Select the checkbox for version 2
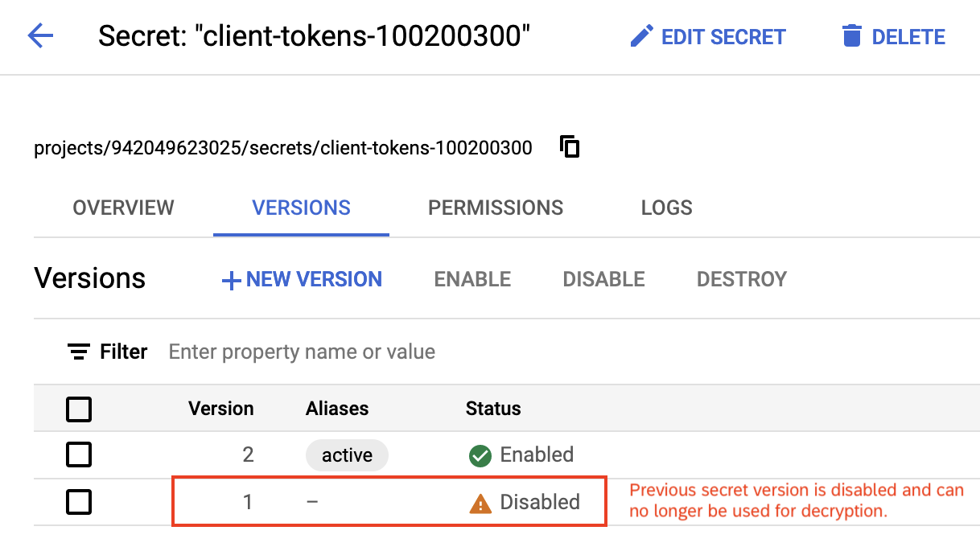Viewport: 980px width, 547px height. pyautogui.click(x=78, y=454)
